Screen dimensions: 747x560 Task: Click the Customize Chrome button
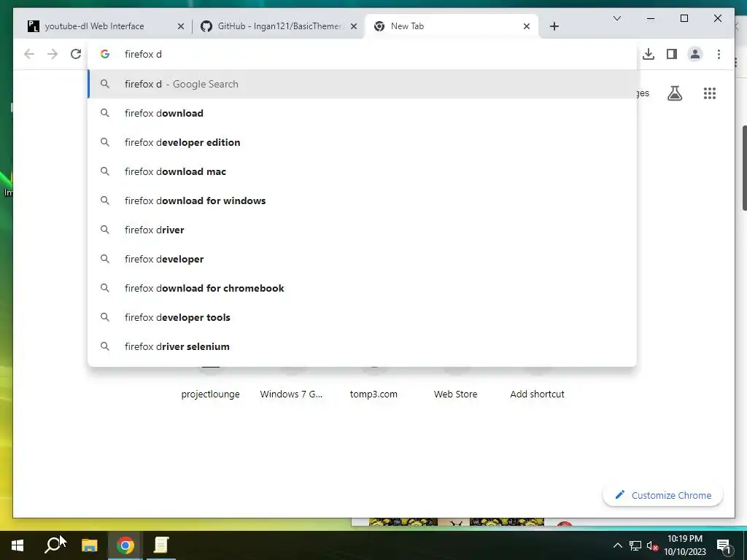662,495
